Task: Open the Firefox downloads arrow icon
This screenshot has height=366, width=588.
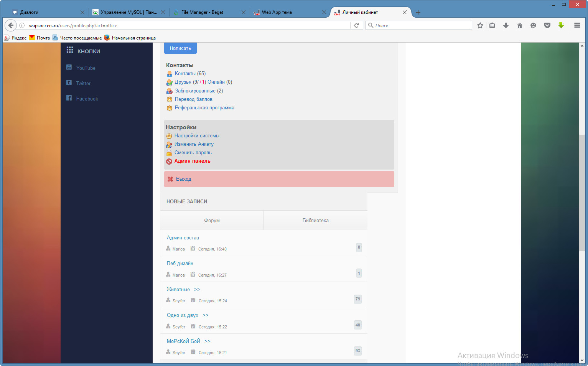Action: [506, 25]
